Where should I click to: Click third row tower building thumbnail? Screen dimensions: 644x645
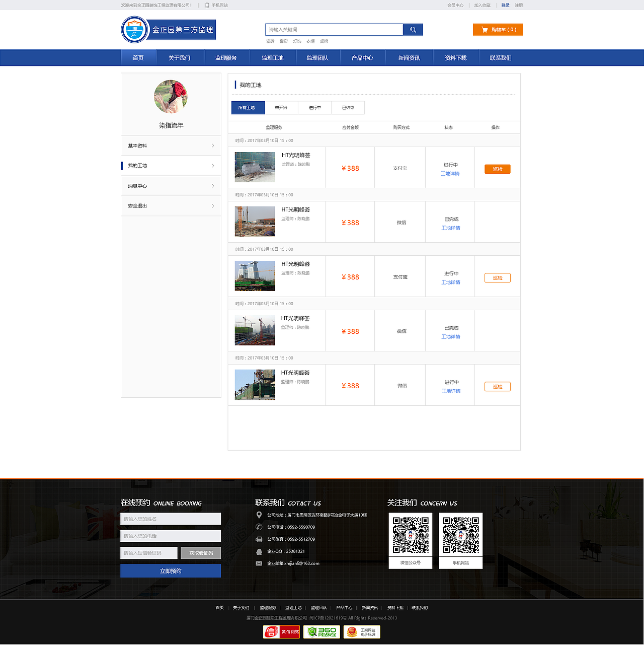pos(255,276)
